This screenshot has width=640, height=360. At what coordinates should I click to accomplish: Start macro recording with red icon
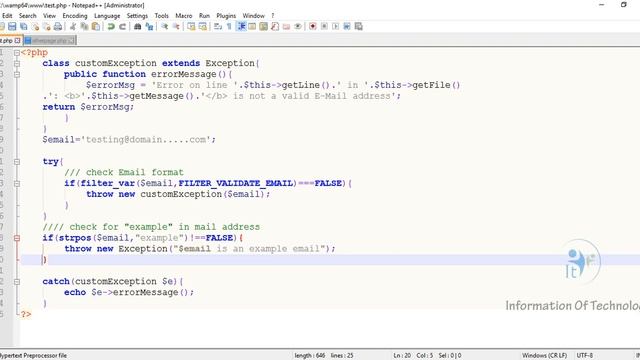pos(313,27)
